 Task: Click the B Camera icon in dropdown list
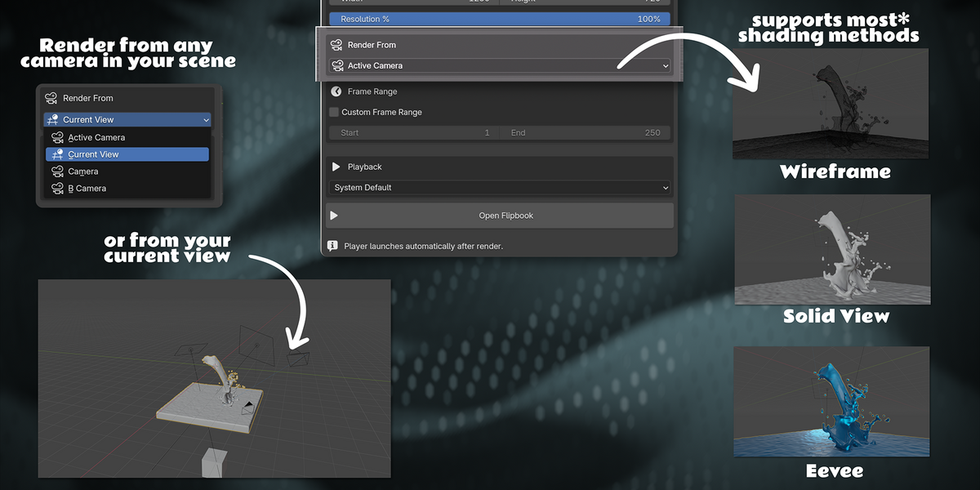coord(57,189)
